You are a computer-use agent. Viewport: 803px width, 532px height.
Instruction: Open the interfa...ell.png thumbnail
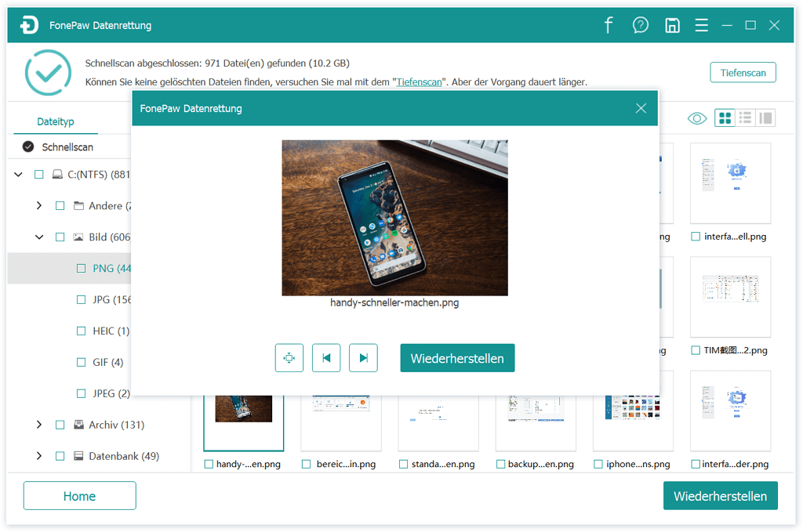click(730, 183)
